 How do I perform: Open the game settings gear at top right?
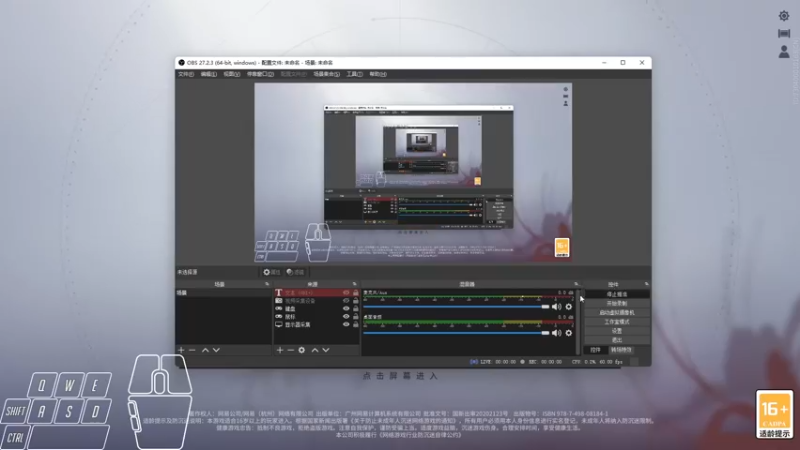point(784,16)
